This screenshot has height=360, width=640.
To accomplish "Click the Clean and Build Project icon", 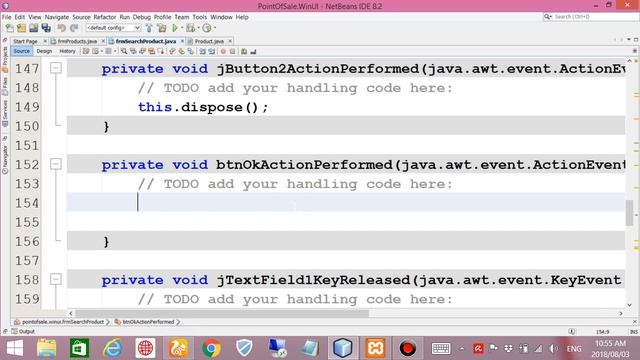I will (162, 28).
